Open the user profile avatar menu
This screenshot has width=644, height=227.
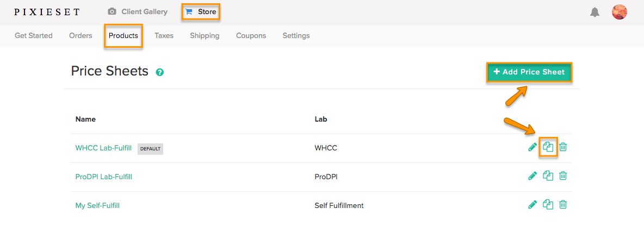point(620,12)
